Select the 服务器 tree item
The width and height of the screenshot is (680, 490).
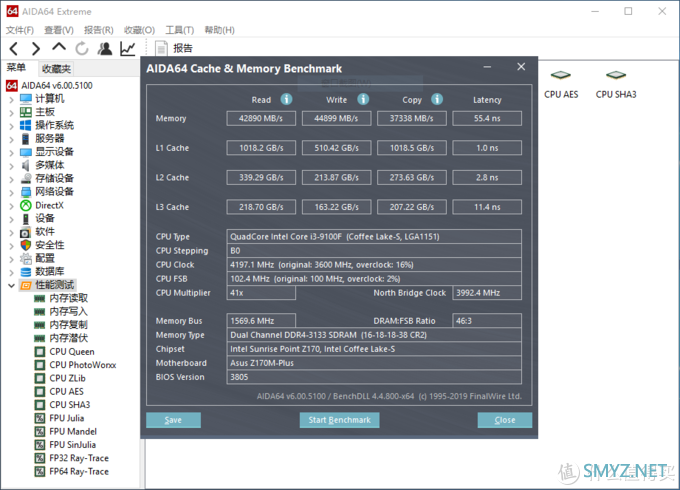click(x=49, y=139)
